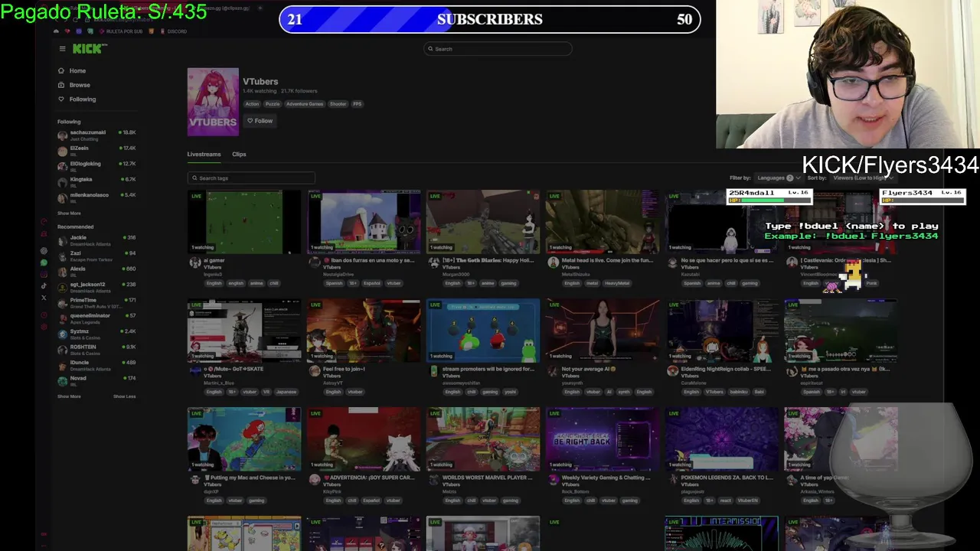
Task: Open the 'Iban dos furras' stream thumbnail
Action: [364, 221]
